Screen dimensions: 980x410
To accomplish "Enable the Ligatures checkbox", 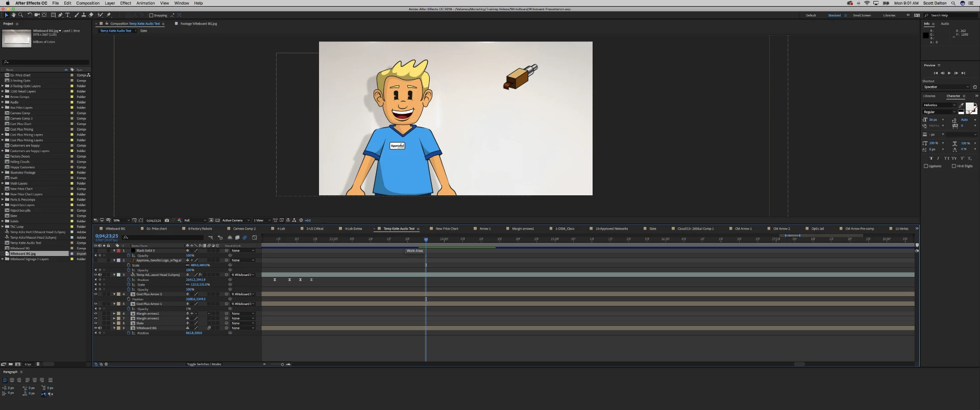I will tap(926, 166).
